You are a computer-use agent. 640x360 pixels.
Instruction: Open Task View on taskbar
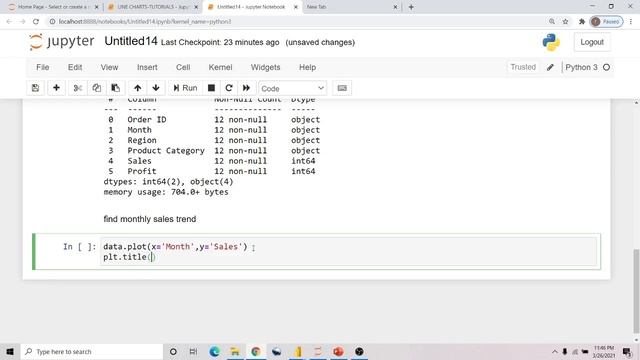coord(193,351)
